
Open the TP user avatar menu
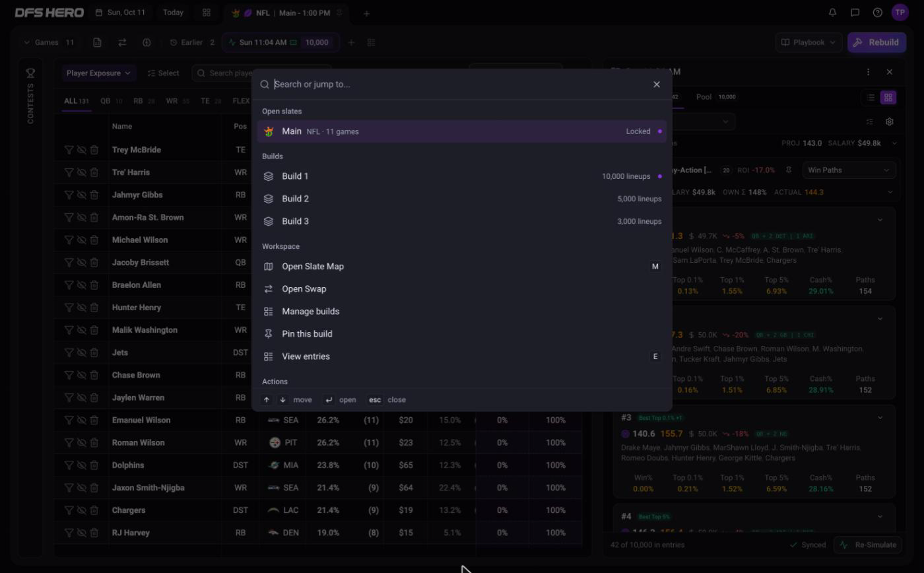coord(900,13)
